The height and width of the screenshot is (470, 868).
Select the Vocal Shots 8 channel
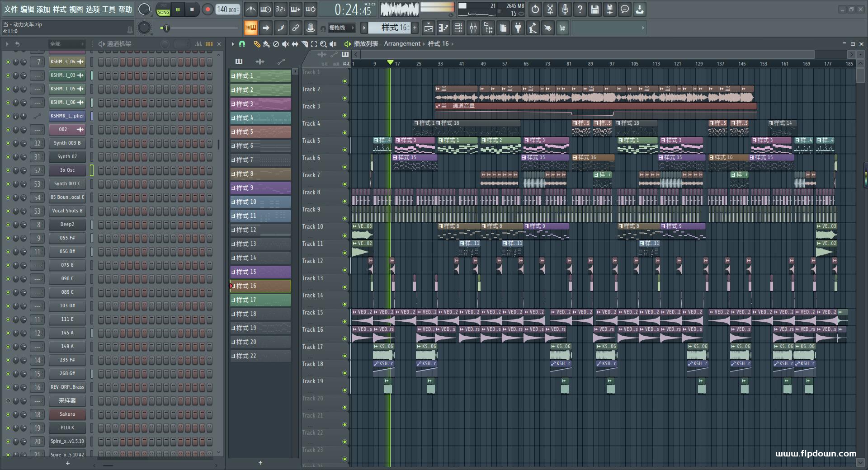(67, 211)
